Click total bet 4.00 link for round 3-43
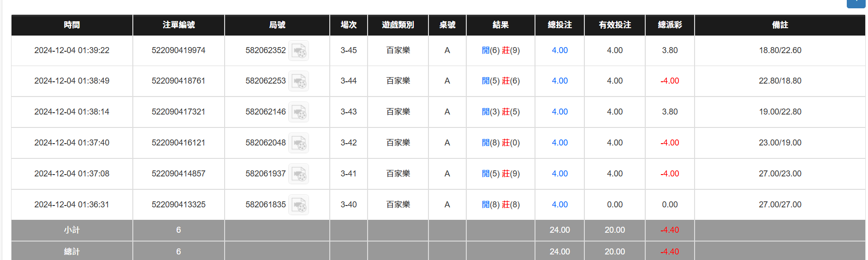Screen dimensions: 868x260 tap(559, 112)
